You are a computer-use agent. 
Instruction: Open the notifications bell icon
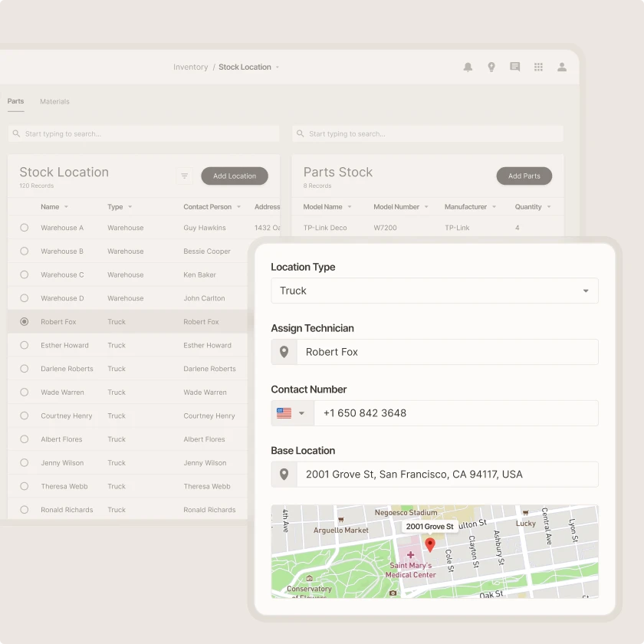468,67
